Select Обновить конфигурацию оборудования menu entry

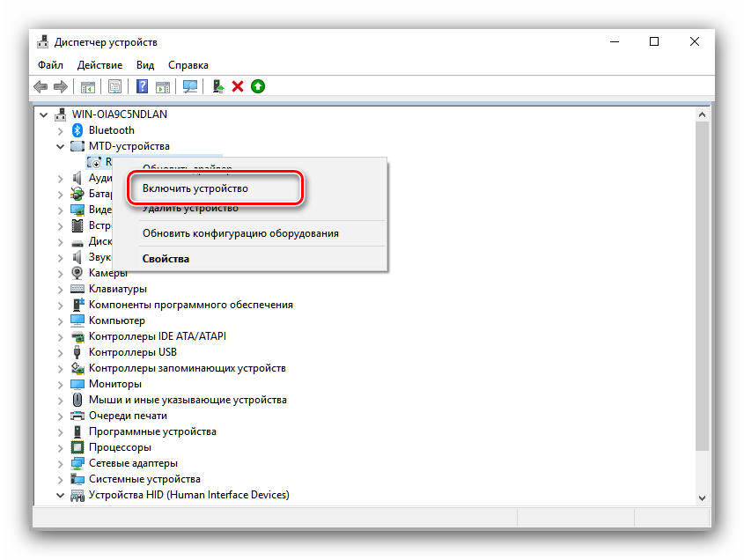pos(240,233)
